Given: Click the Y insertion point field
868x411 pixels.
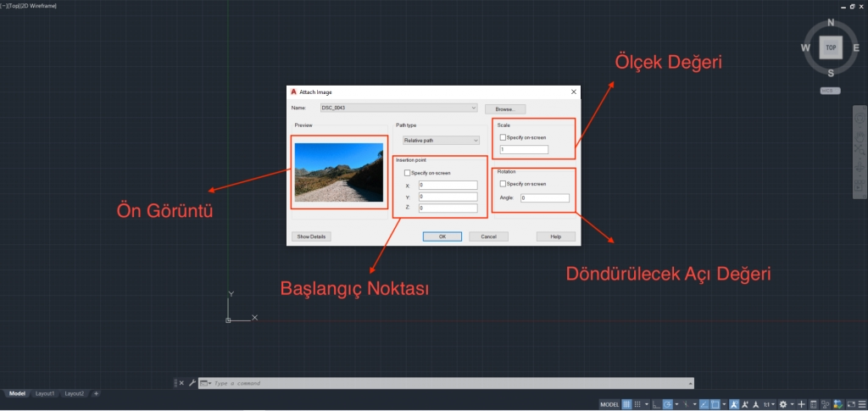Looking at the screenshot, I should click(x=448, y=197).
